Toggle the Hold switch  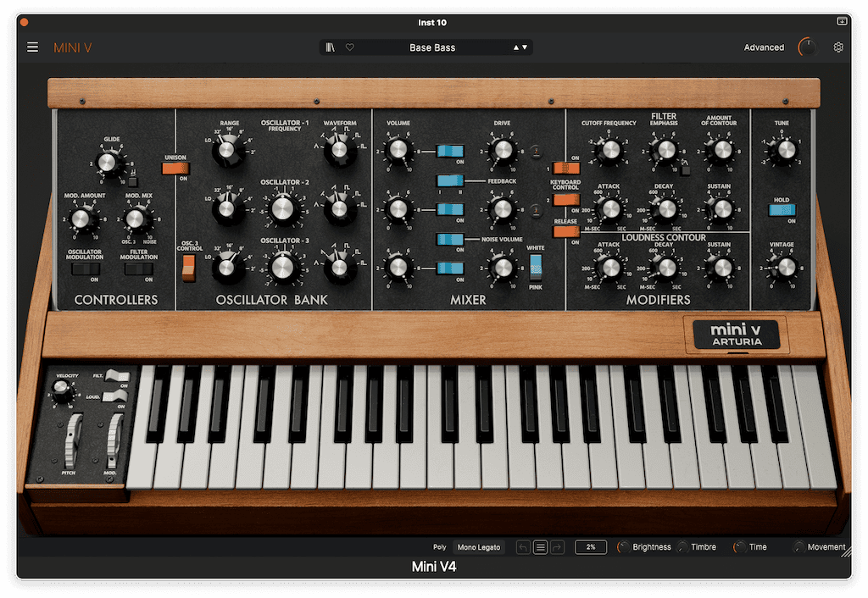(x=782, y=210)
